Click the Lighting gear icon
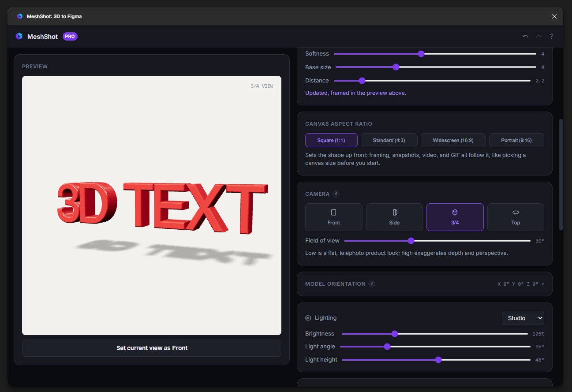Image resolution: width=572 pixels, height=392 pixels. pos(308,318)
